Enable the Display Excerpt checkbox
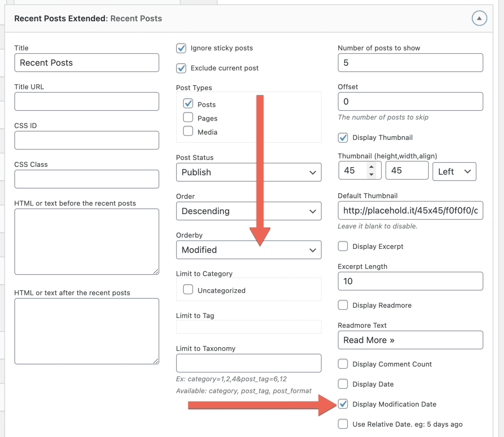The image size is (504, 437). (343, 246)
